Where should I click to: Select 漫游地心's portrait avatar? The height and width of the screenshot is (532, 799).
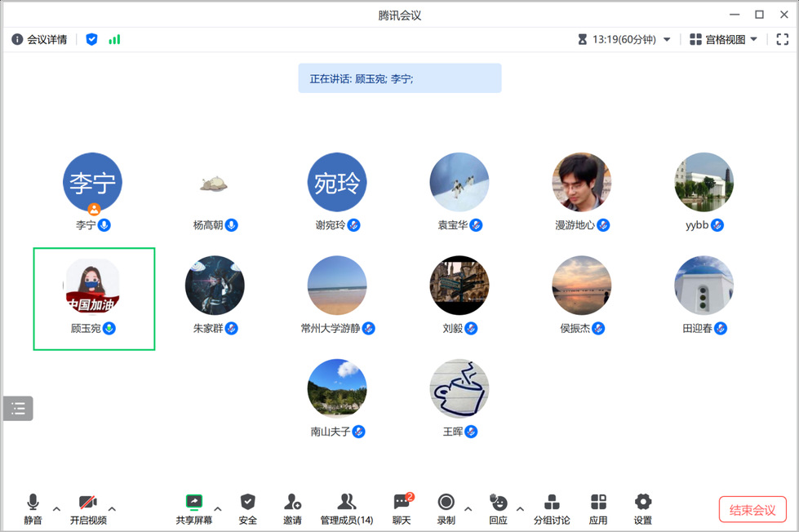click(x=581, y=182)
